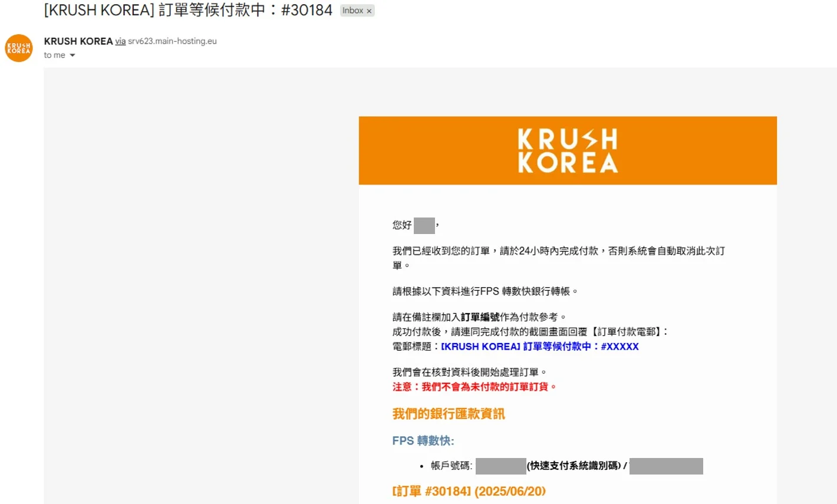Image resolution: width=837 pixels, height=504 pixels.
Task: Click the red unpaid order warning notice
Action: pyautogui.click(x=474, y=387)
